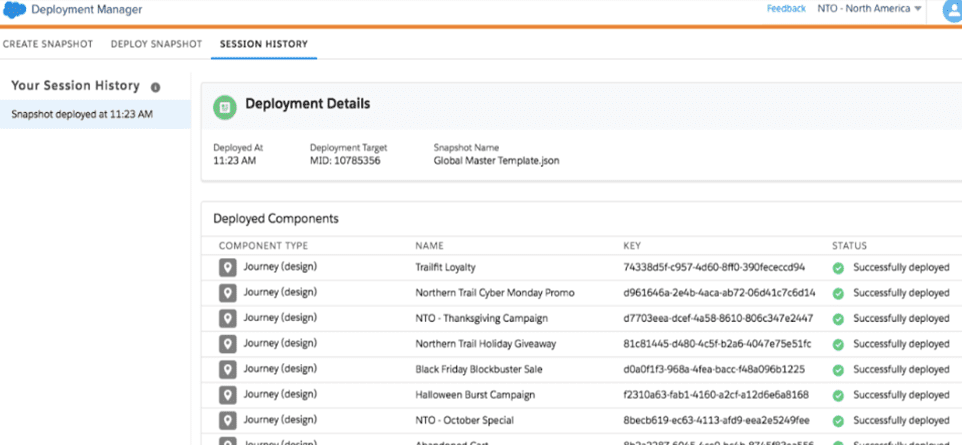Image resolution: width=962 pixels, height=445 pixels.
Task: Click the Status column header
Action: tap(849, 245)
